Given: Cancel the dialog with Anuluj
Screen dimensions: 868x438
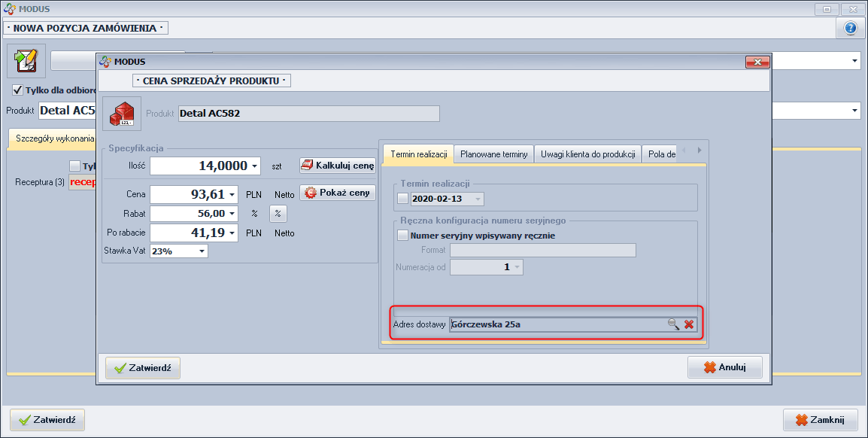Looking at the screenshot, I should [724, 367].
